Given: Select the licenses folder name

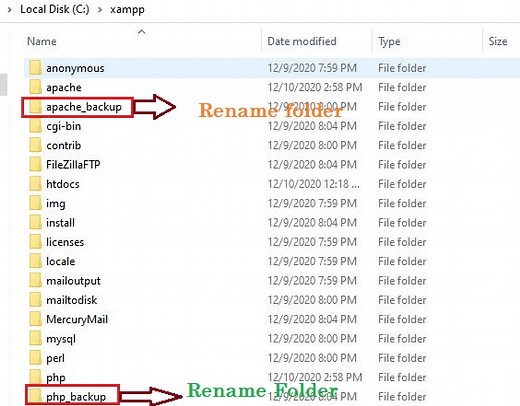Looking at the screenshot, I should [x=65, y=242].
